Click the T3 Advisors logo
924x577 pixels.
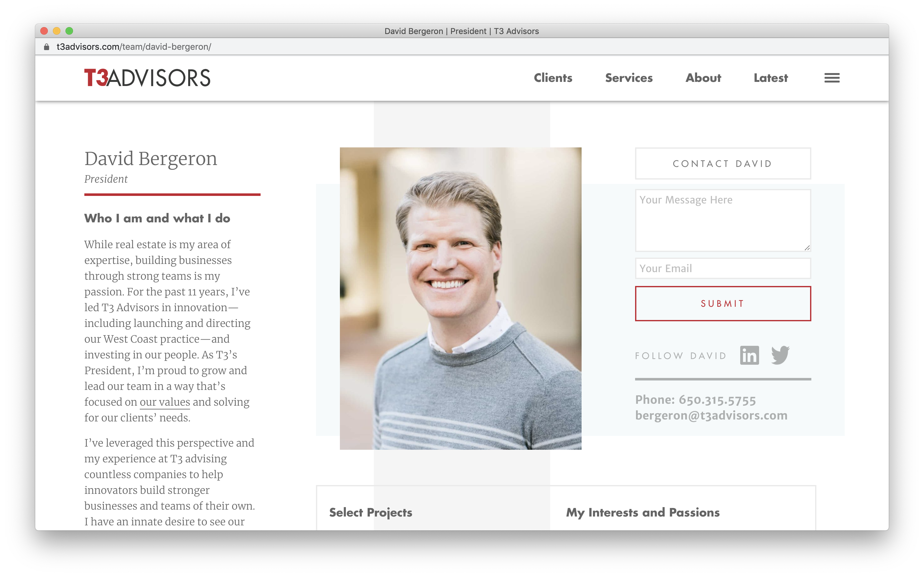(x=147, y=78)
